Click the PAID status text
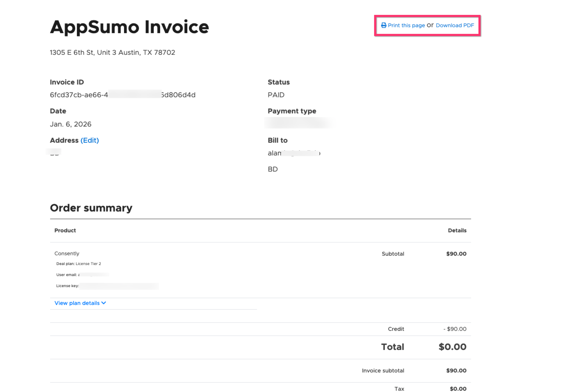 (276, 95)
